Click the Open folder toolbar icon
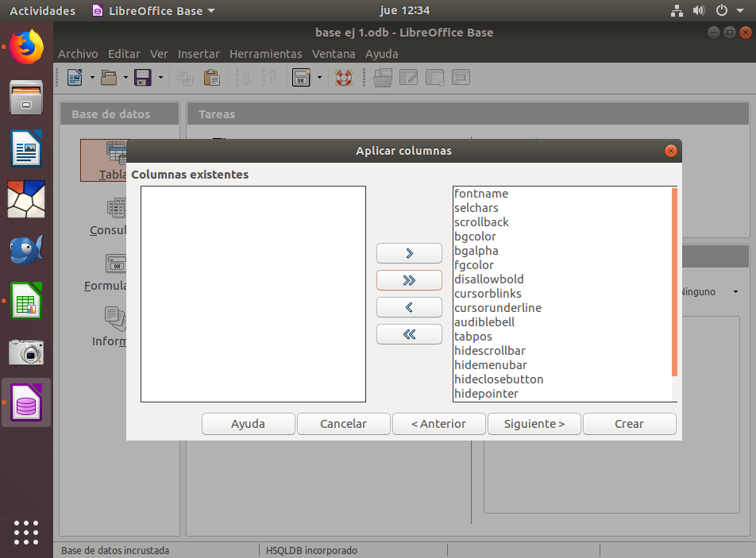The image size is (756, 558). click(x=109, y=78)
